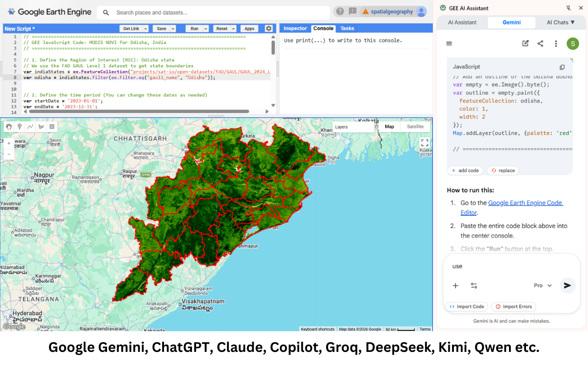Zoom out on the map
588x368 pixels.
click(x=9, y=154)
